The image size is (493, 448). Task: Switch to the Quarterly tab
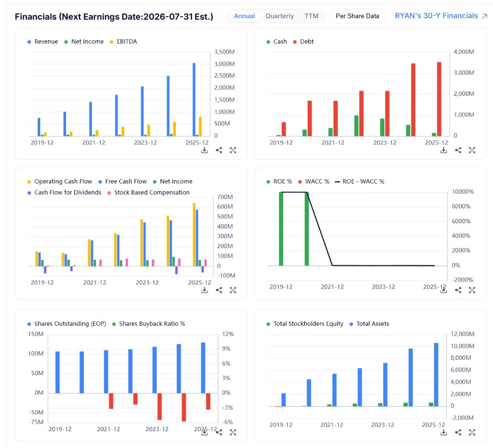[x=279, y=16]
